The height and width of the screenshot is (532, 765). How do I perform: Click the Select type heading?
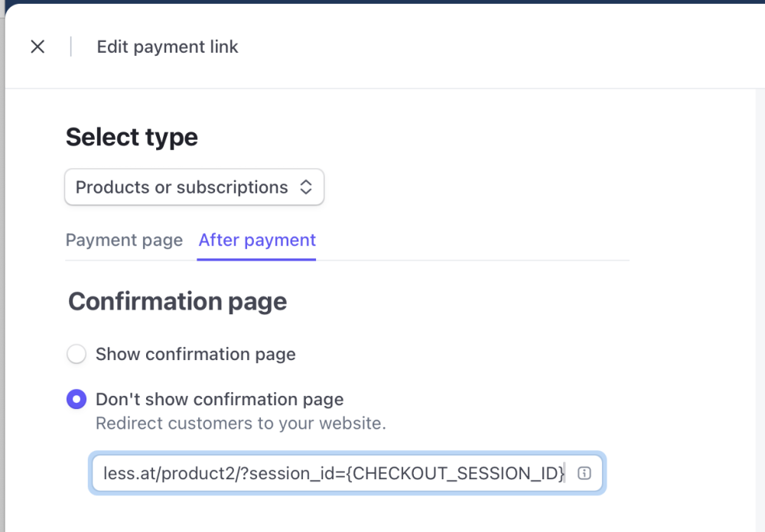click(x=132, y=138)
